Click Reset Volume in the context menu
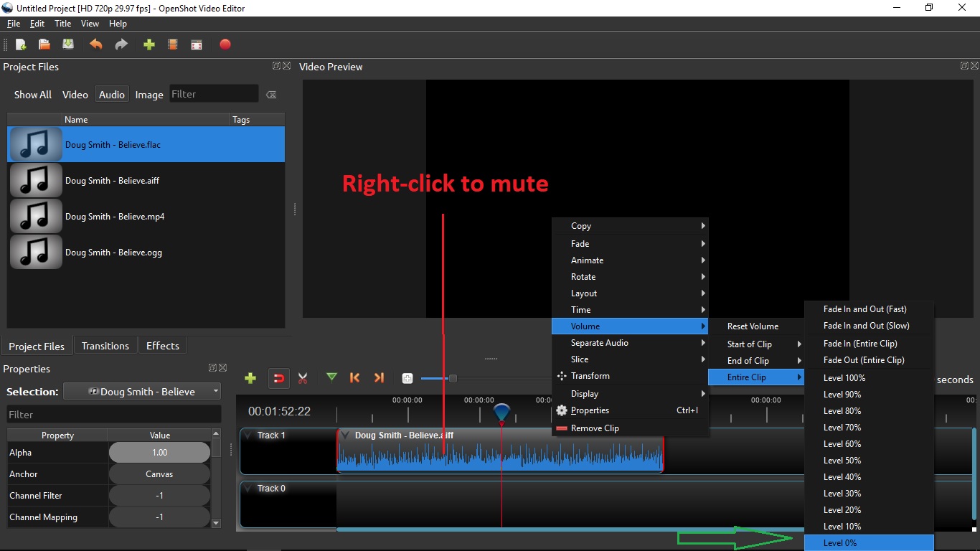 [753, 326]
